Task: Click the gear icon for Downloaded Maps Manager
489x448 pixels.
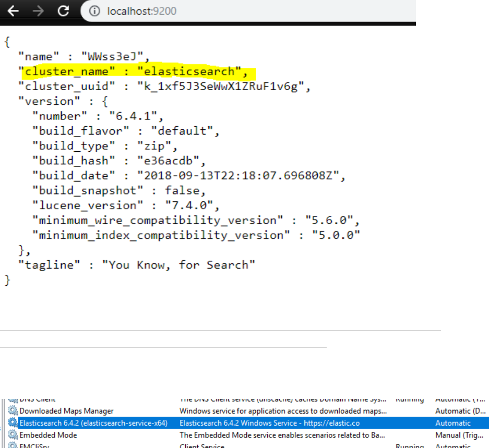Action: [13, 410]
